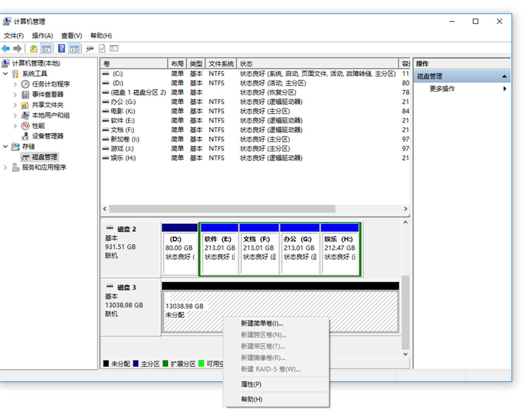Toggle the Show/Hide Action Pane icon
Screen dimensions: 532x414
pos(74,48)
